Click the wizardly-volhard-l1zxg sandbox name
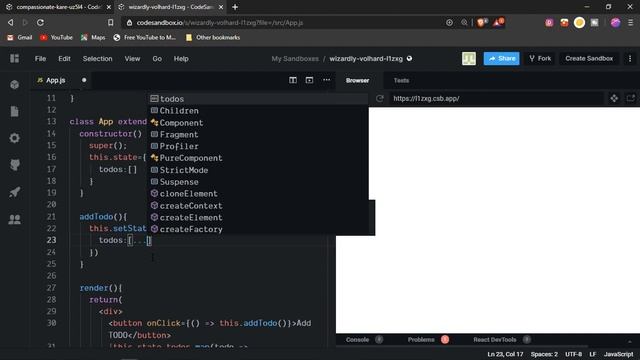The image size is (640, 360). pos(366,59)
